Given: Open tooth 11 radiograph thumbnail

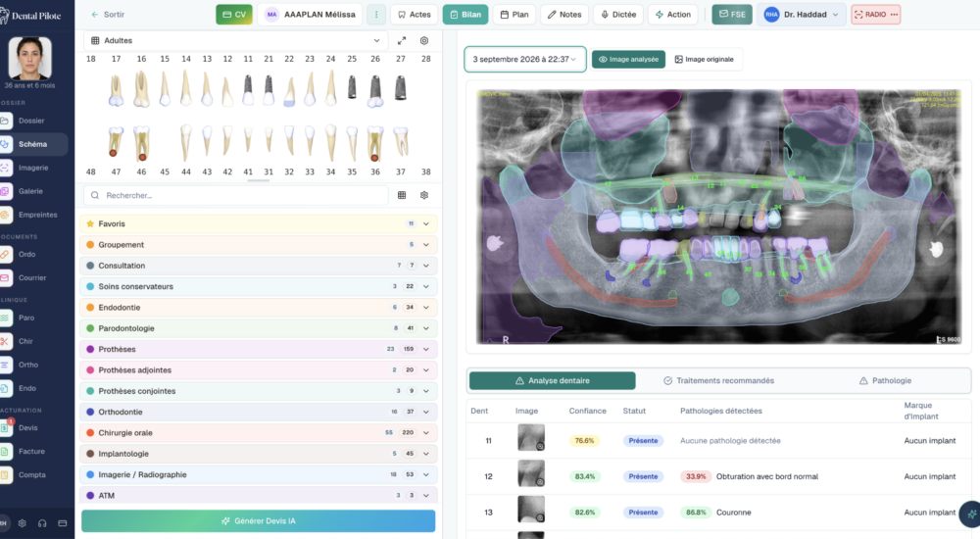Looking at the screenshot, I should click(x=531, y=438).
